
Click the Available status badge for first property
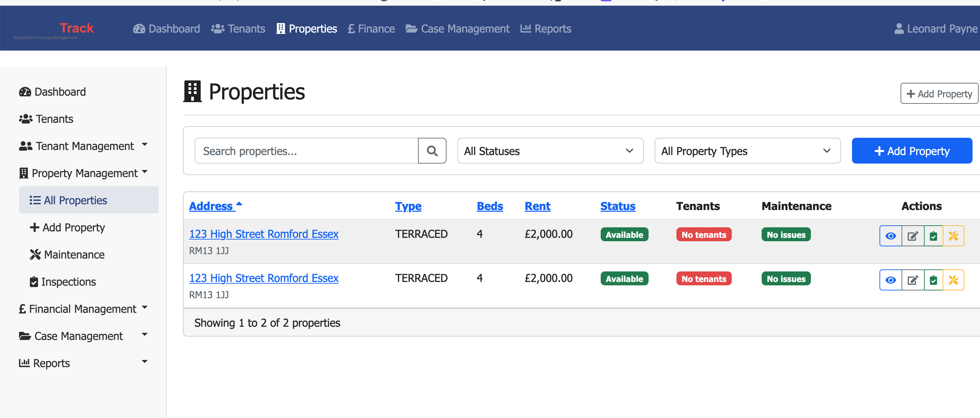(x=624, y=234)
